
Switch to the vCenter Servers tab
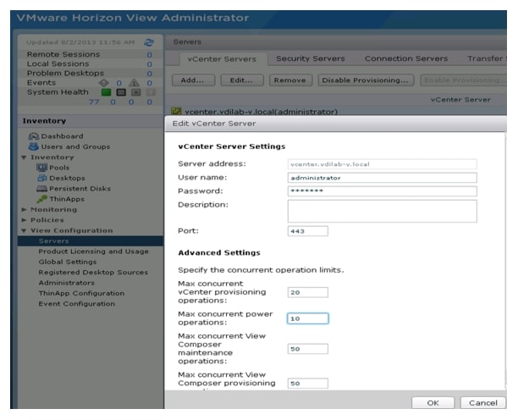point(222,58)
